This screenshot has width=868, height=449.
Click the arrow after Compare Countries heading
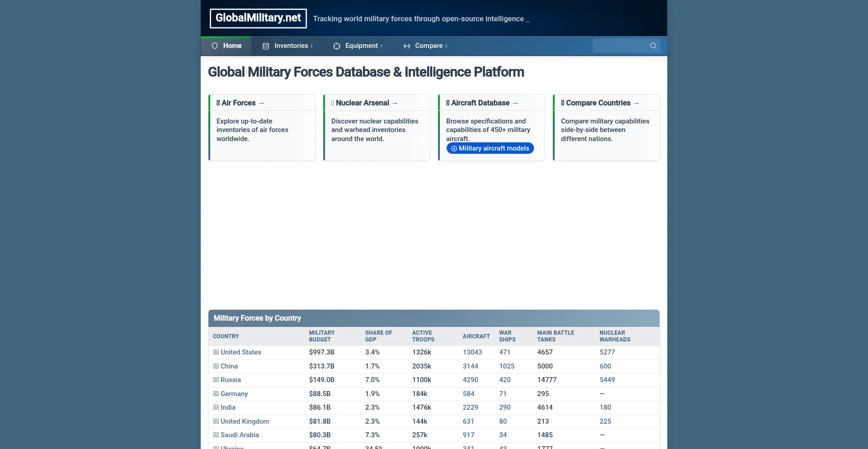pos(637,103)
